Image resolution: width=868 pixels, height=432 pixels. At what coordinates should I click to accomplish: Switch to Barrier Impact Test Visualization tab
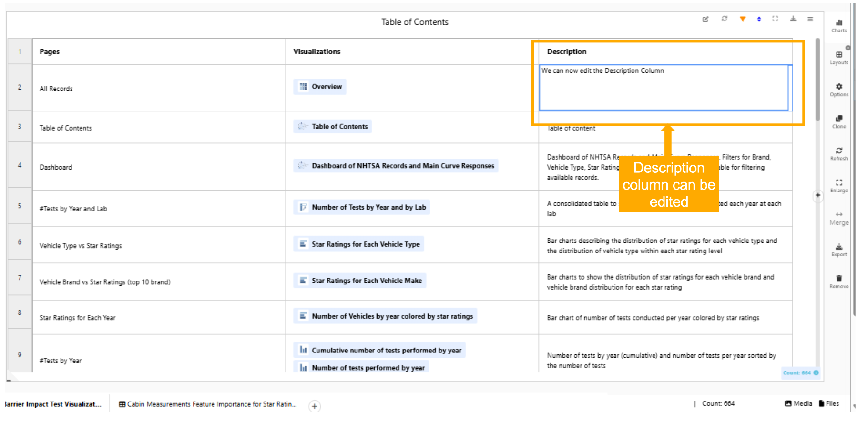pyautogui.click(x=53, y=404)
